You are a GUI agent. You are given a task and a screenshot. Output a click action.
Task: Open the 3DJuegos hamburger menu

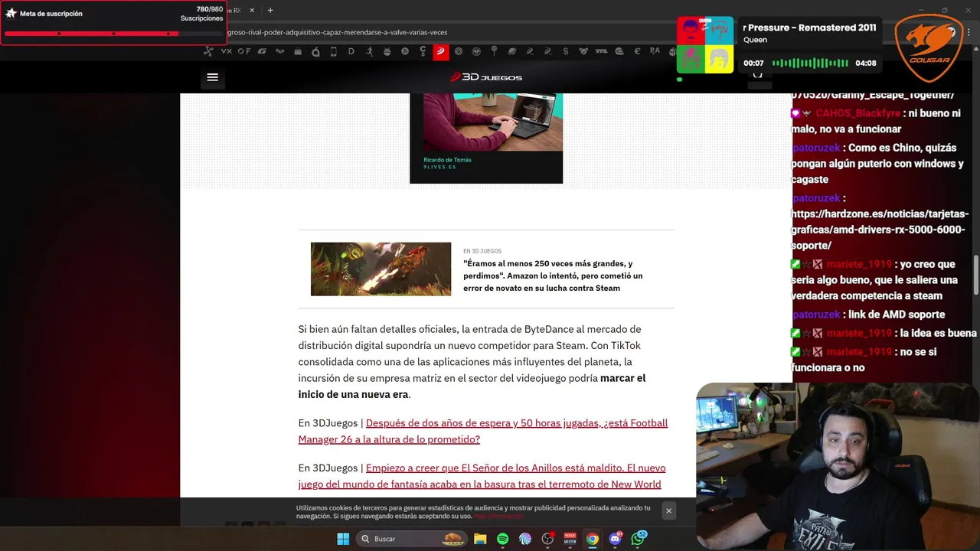pyautogui.click(x=213, y=77)
